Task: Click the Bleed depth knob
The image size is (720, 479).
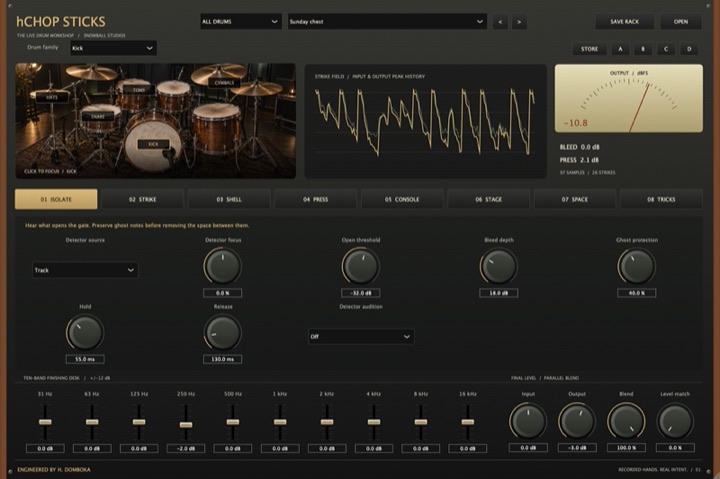Action: (499, 266)
